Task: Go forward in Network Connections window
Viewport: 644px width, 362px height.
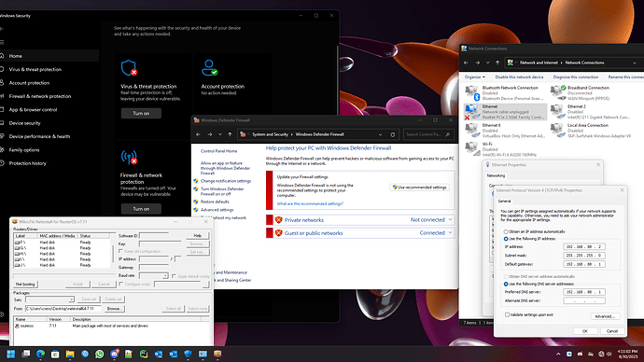Action: pos(477,63)
